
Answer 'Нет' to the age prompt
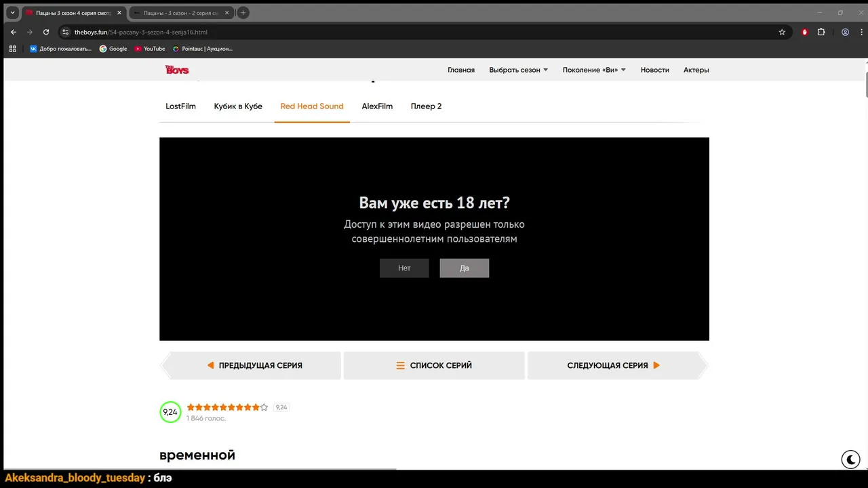pyautogui.click(x=404, y=268)
